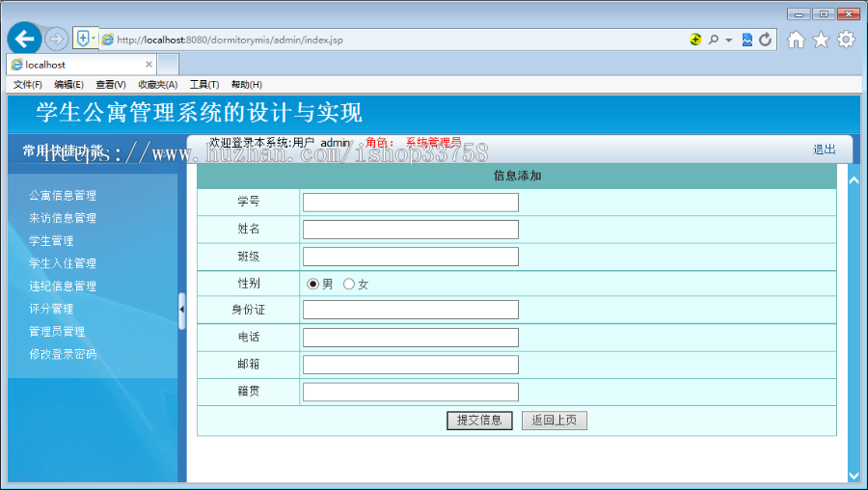Click the address bar URL field
This screenshot has width=868, height=490.
393,40
